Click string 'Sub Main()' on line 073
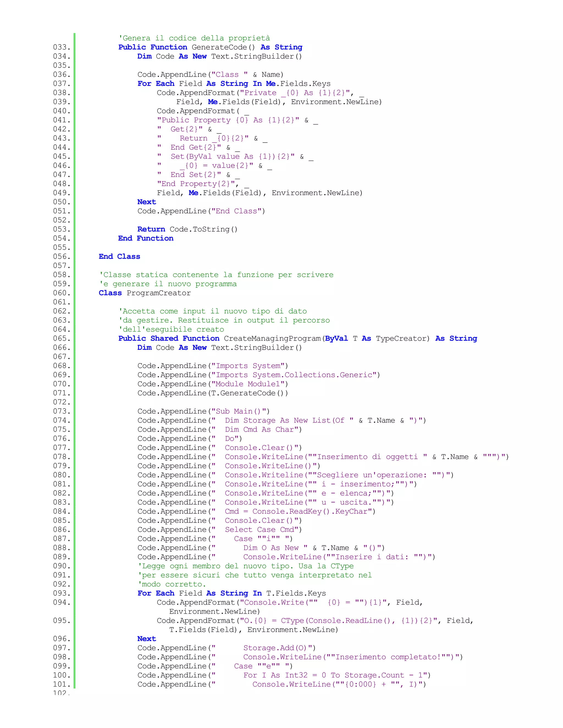The height and width of the screenshot is (728, 563). pos(238,411)
